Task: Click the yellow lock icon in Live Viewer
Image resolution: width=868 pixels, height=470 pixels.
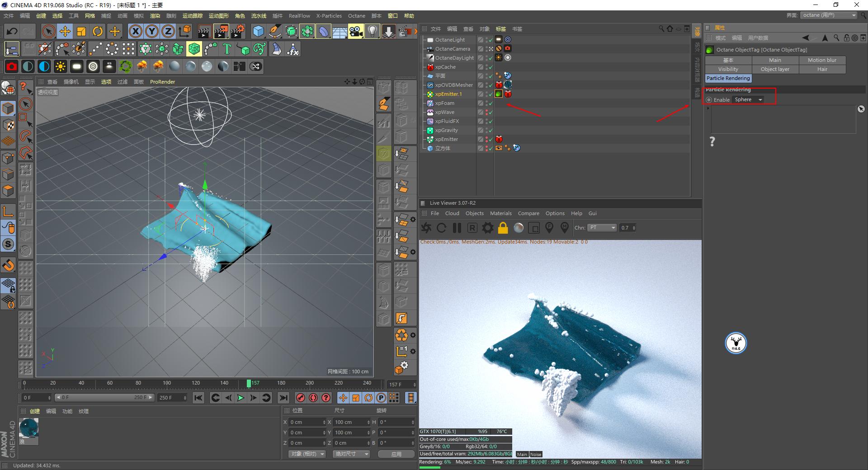Action: click(x=503, y=228)
